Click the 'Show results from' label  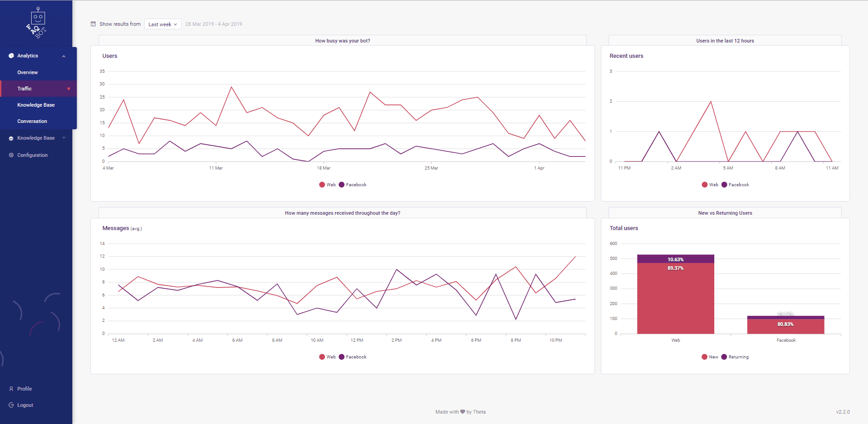[120, 24]
